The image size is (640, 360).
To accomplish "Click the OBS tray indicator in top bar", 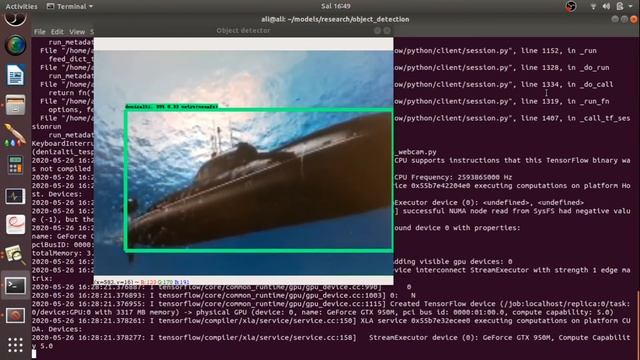I will point(571,6).
